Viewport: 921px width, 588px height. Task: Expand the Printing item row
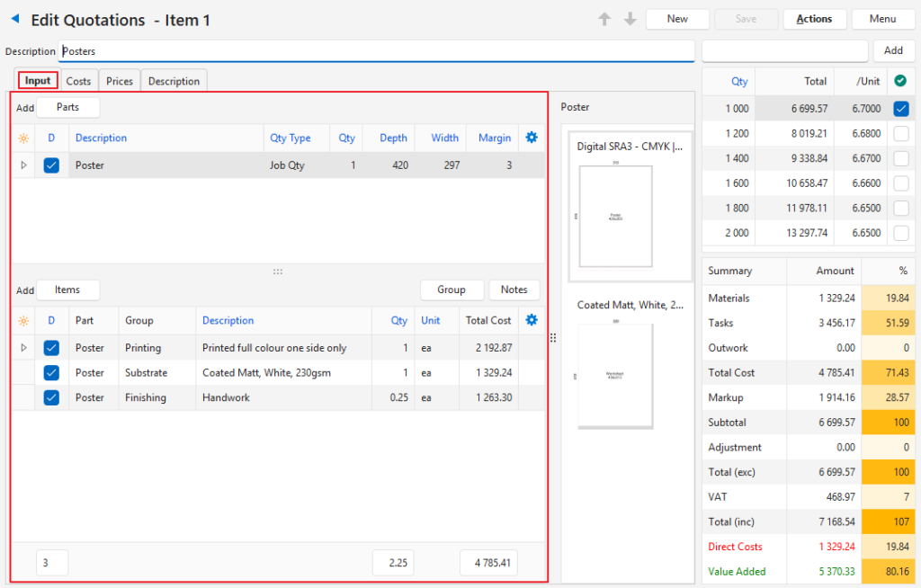23,348
